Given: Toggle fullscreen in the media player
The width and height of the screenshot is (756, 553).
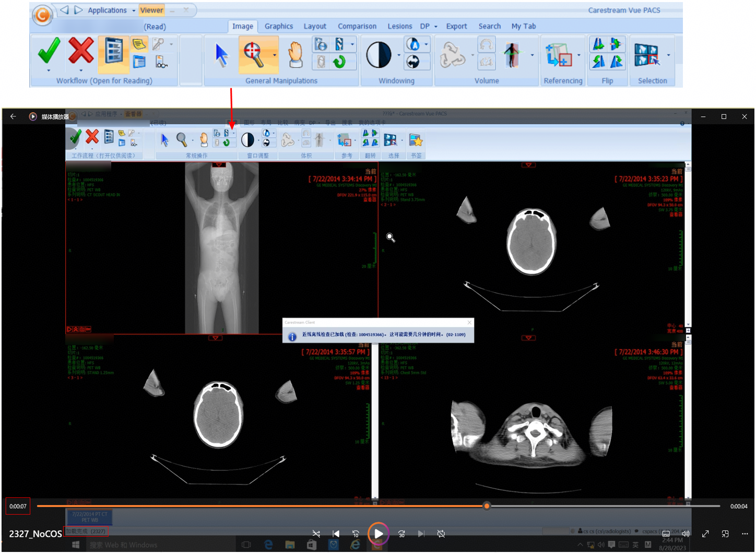Looking at the screenshot, I should [x=705, y=534].
